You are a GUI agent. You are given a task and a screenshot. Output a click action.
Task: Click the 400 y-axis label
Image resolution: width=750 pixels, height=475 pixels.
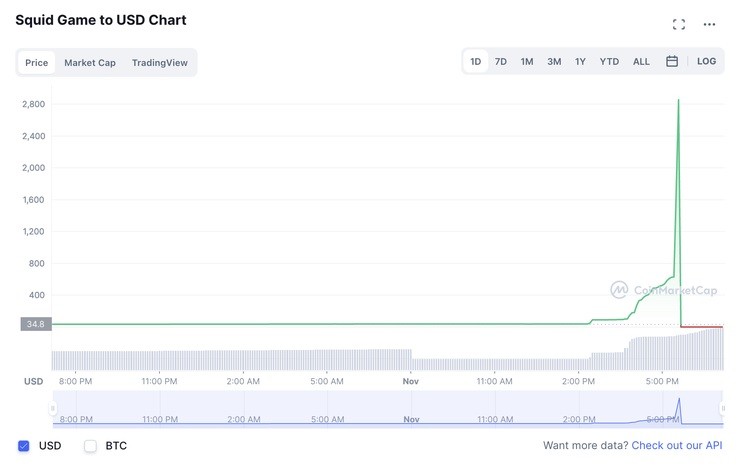37,295
